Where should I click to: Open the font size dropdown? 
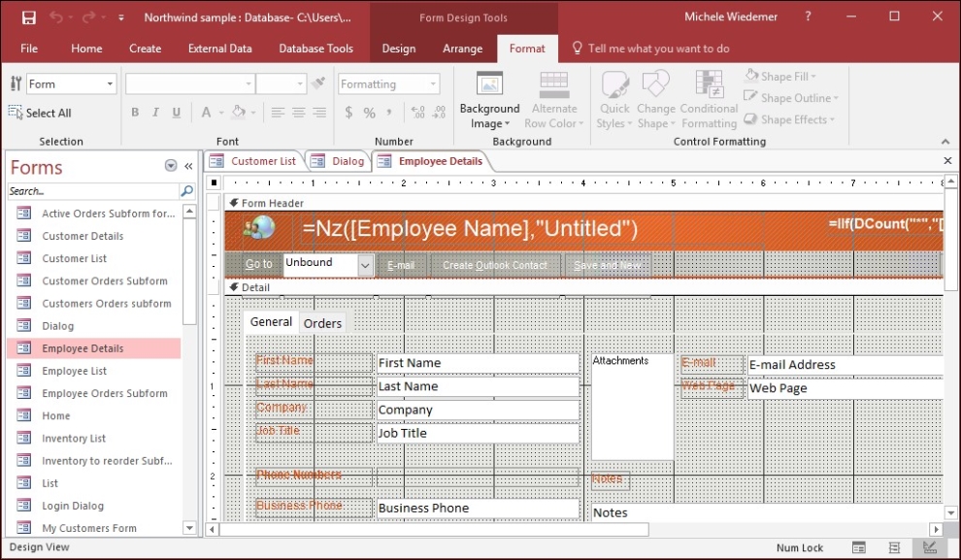point(300,83)
